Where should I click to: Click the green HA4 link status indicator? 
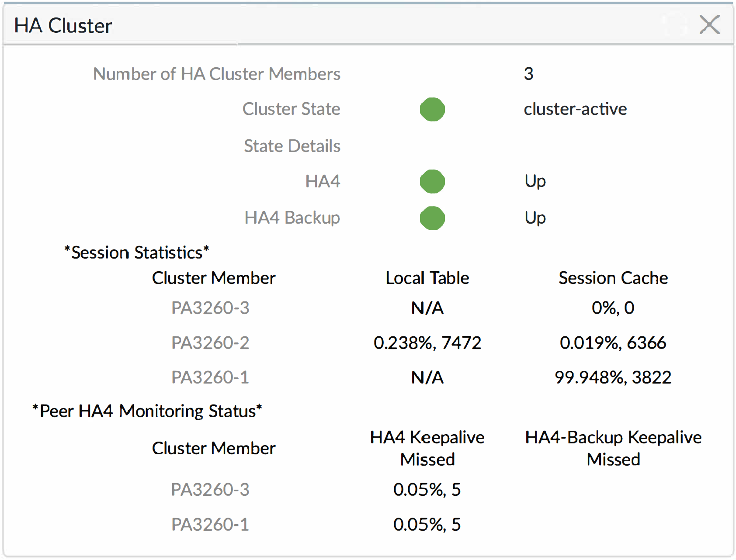[x=432, y=181]
